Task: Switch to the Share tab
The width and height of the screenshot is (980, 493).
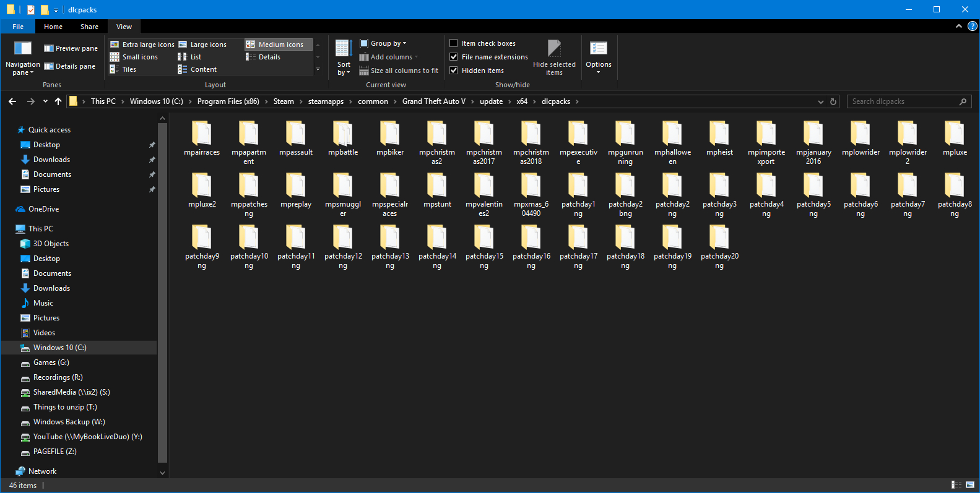Action: click(89, 27)
